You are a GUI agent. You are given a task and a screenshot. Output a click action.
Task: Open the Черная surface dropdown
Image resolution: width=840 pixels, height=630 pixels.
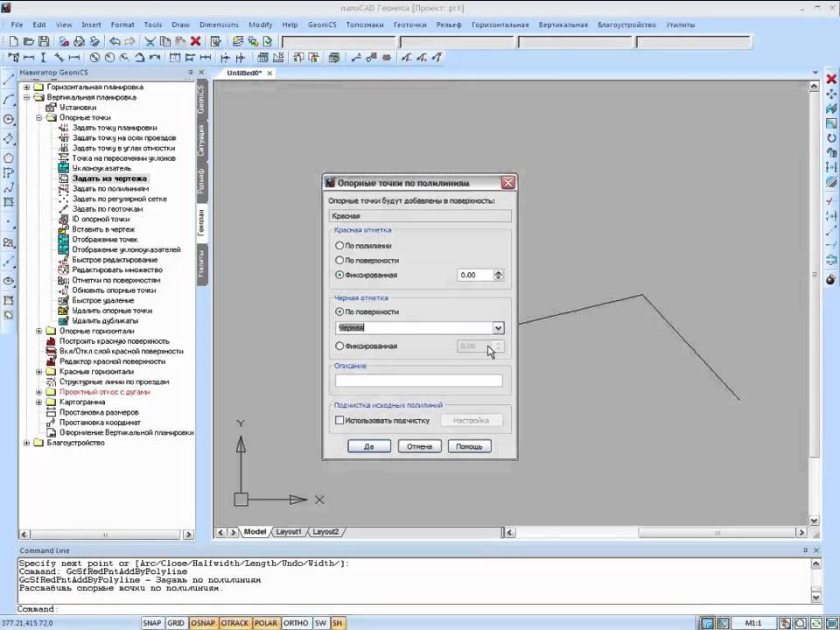click(498, 328)
